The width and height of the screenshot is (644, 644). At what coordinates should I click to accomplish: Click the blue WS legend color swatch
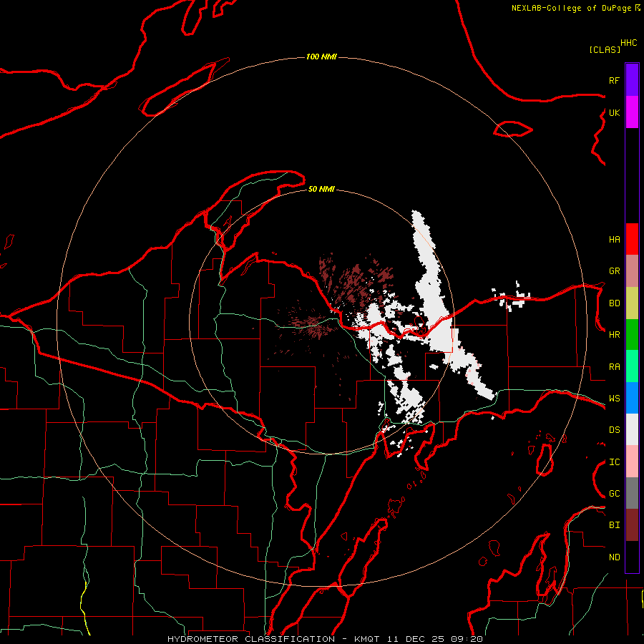click(632, 398)
